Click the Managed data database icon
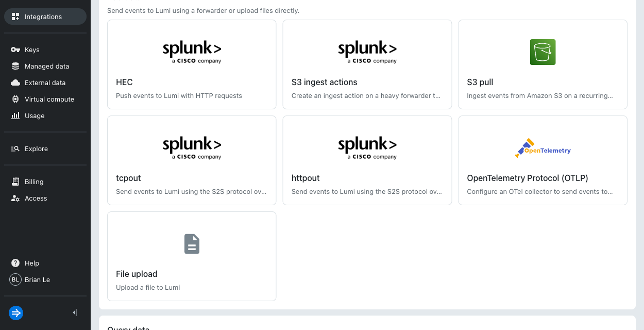The width and height of the screenshot is (644, 330). 15,66
